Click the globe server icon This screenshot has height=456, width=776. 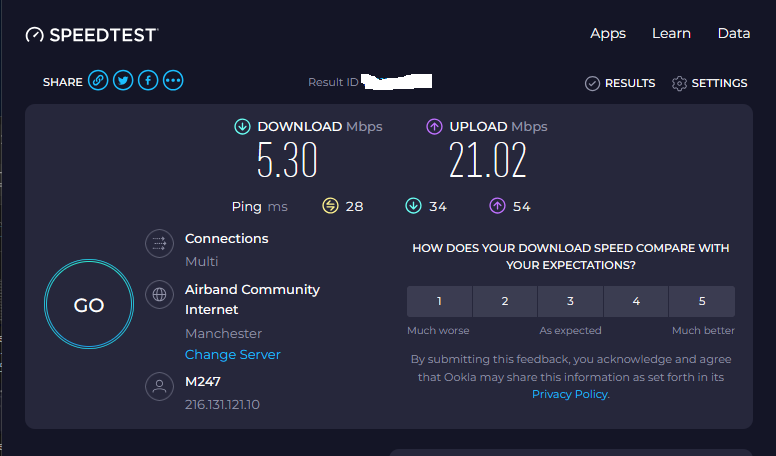(x=159, y=295)
